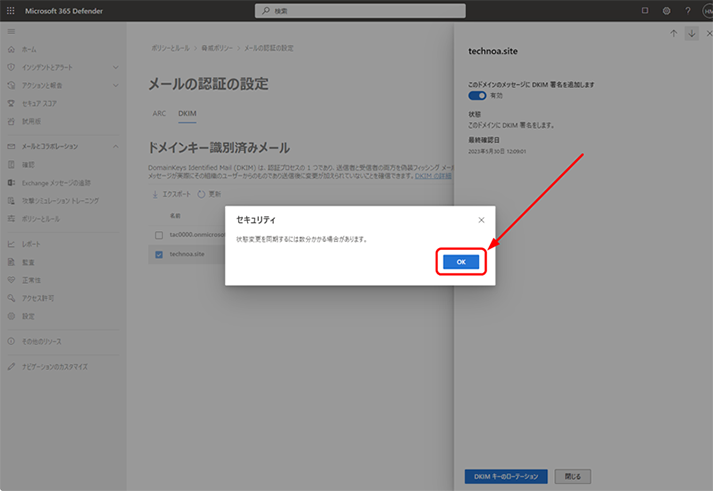Open セキュア スコア in the sidebar

(x=40, y=104)
